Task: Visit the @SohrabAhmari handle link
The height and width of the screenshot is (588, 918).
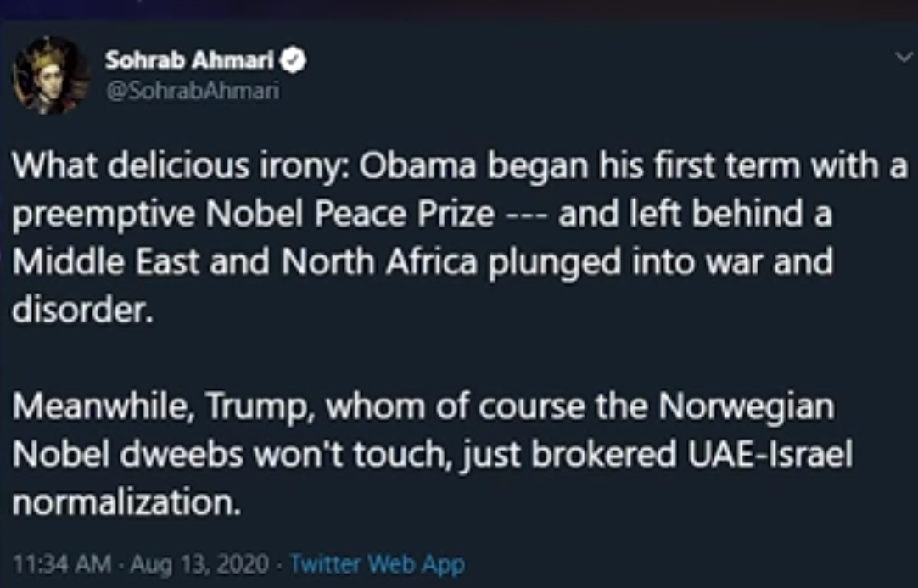Action: coord(192,90)
